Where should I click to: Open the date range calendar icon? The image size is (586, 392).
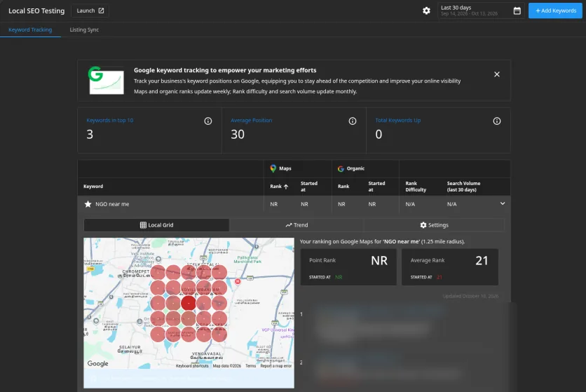(x=517, y=11)
